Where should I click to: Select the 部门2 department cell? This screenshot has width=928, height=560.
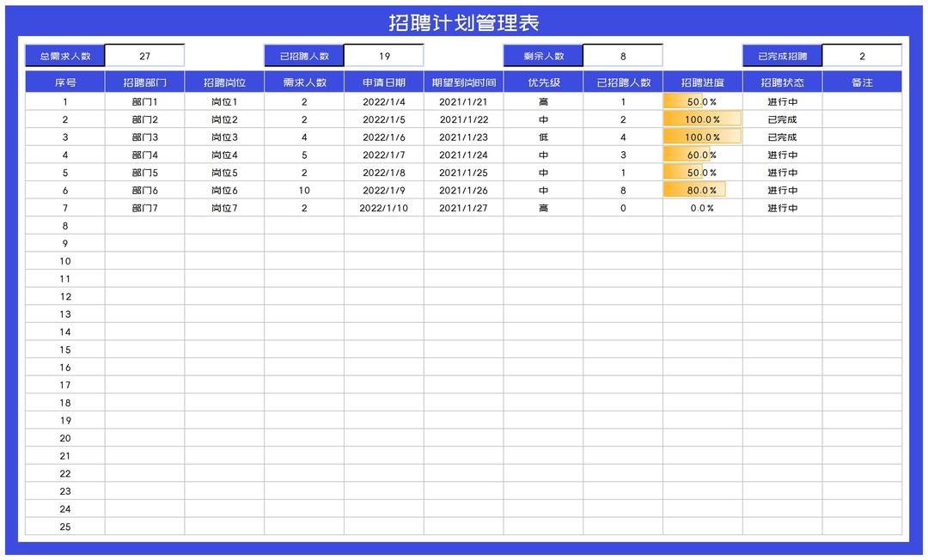(145, 119)
